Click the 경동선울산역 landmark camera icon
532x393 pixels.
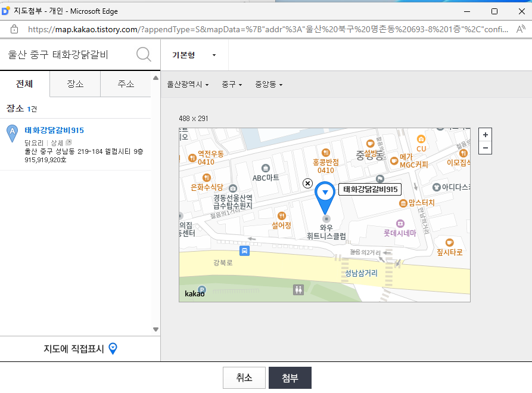coord(233,188)
